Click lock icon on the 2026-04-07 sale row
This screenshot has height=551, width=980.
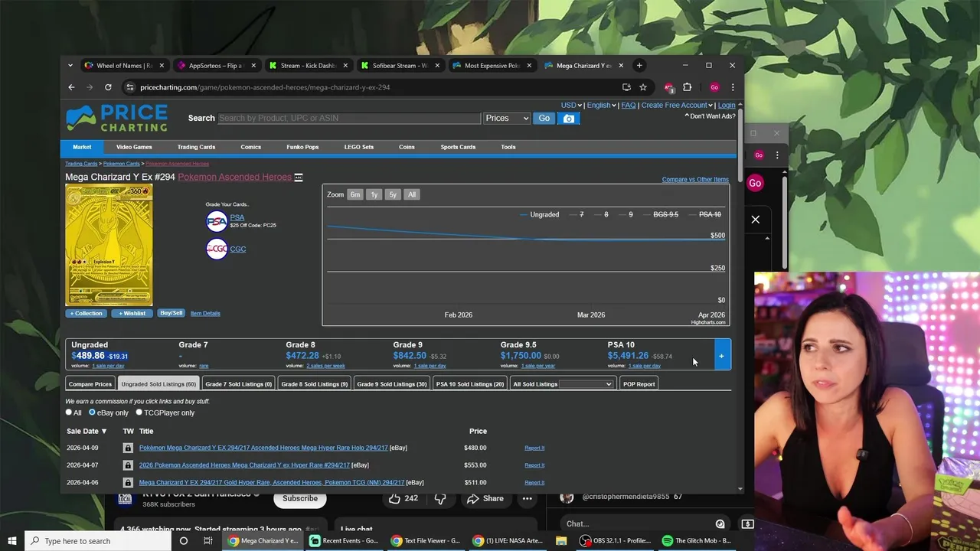(x=128, y=465)
